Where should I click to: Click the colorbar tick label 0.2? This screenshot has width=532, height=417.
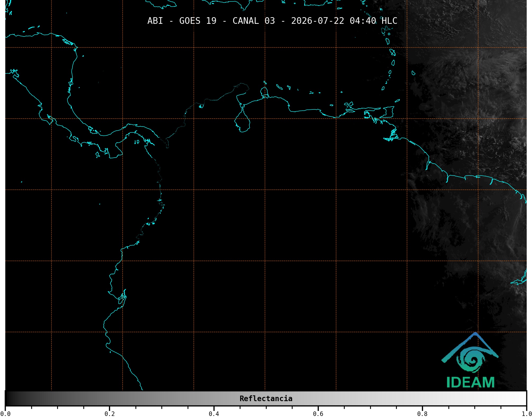point(110,414)
